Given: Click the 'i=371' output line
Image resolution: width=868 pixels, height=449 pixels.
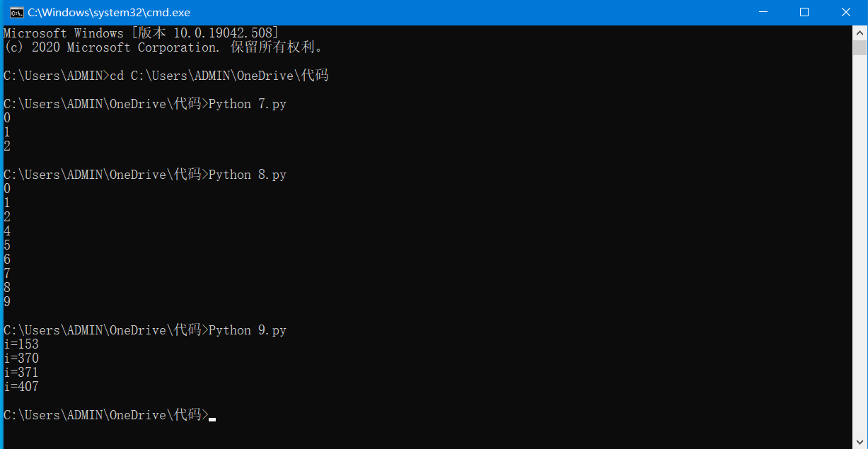Looking at the screenshot, I should tap(21, 373).
